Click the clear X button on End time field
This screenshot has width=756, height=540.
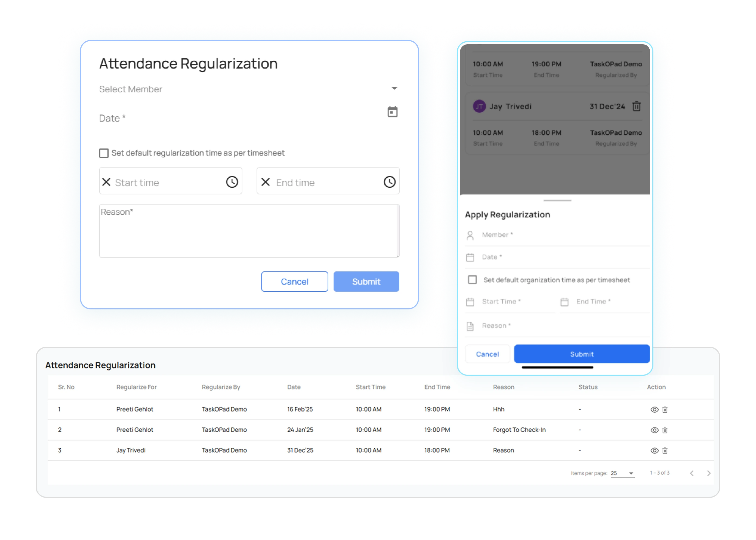(265, 182)
